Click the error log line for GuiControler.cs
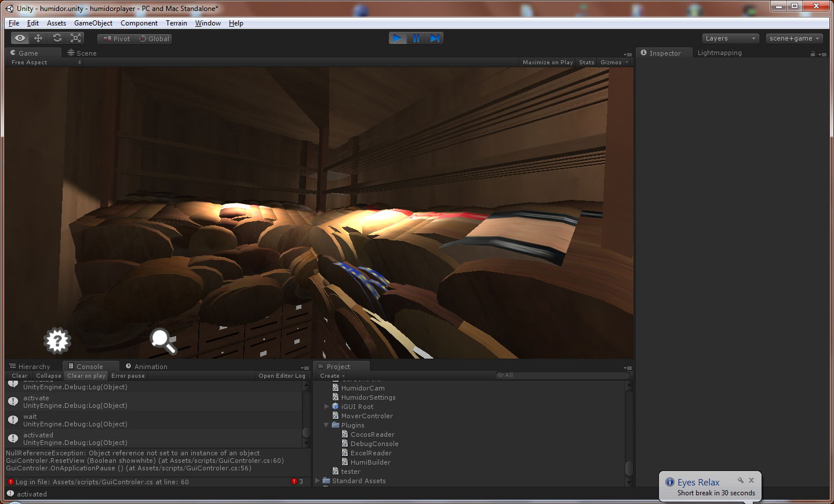Image resolution: width=834 pixels, height=504 pixels. pyautogui.click(x=102, y=482)
